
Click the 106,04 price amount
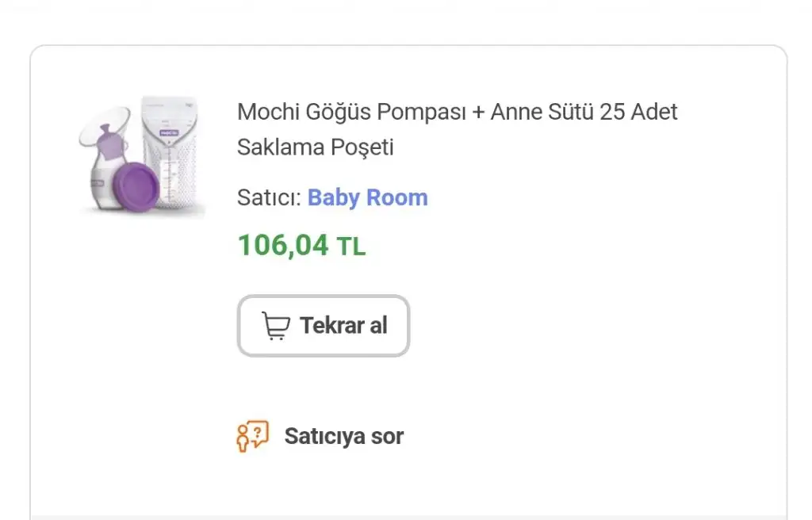pos(283,246)
